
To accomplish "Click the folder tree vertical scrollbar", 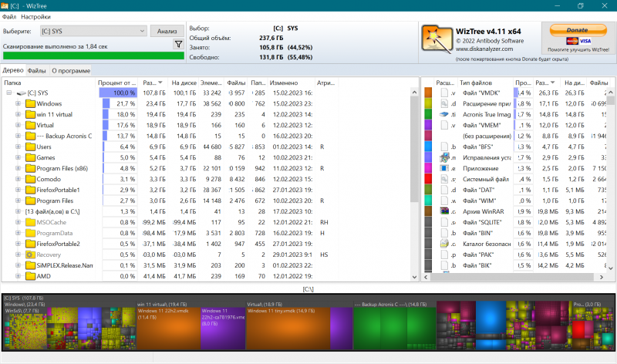I will [414, 150].
